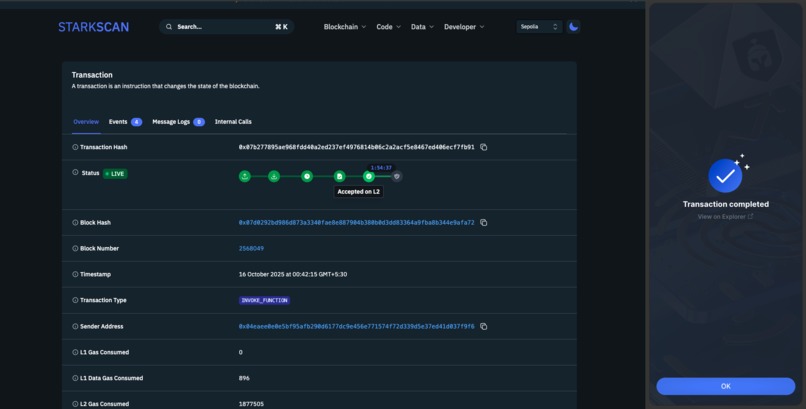Click the INVOKE_FUNCTION type badge
The width and height of the screenshot is (806, 409).
(264, 300)
